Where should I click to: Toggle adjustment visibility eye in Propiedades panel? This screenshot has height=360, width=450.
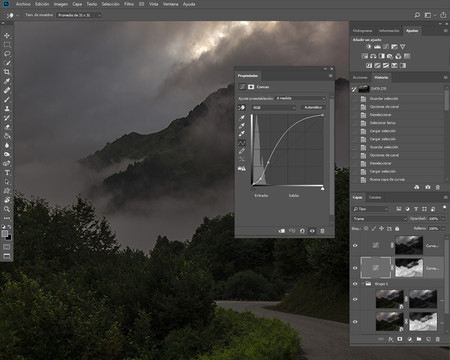click(312, 231)
